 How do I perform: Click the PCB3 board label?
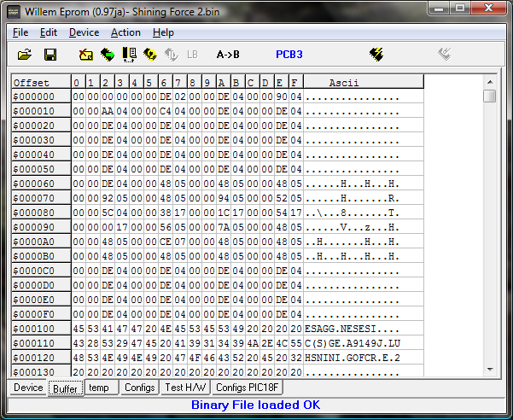(289, 55)
